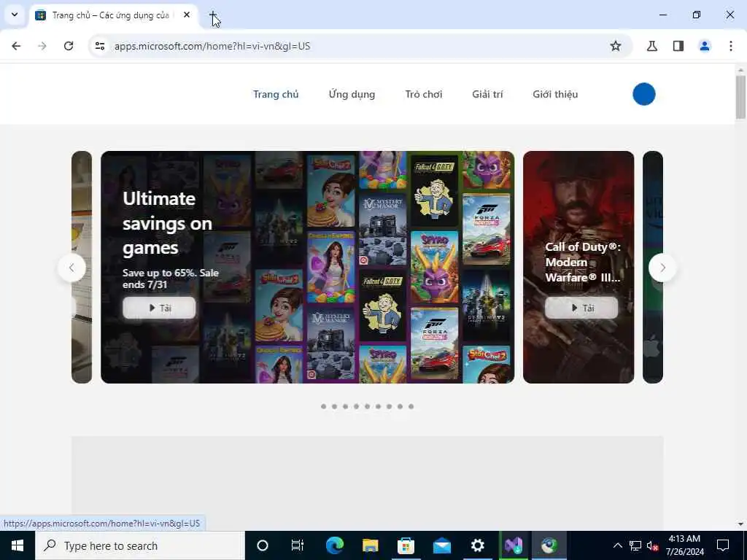The image size is (747, 560).
Task: Open the browser side panel icon
Action: pyautogui.click(x=678, y=46)
